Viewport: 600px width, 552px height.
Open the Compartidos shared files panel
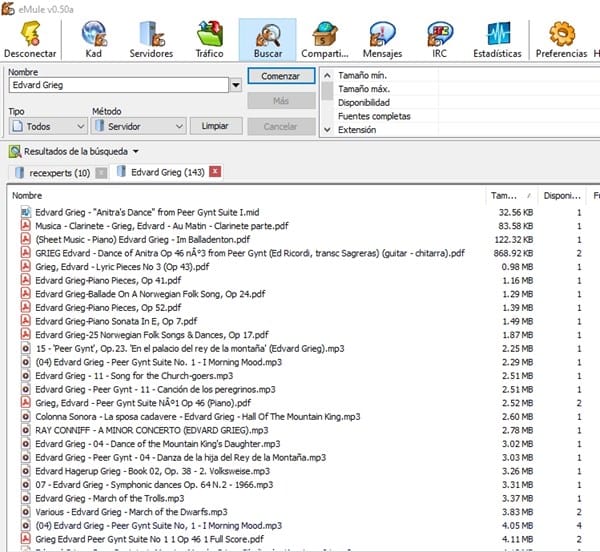325,39
